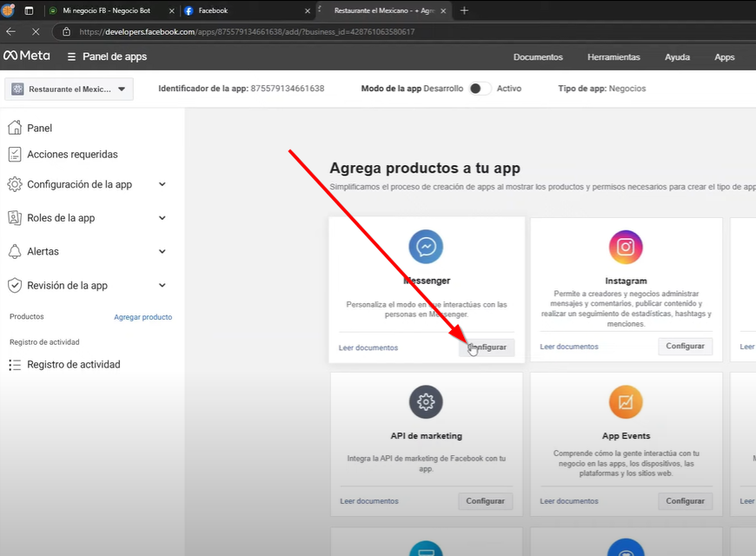Click the API de marketing gear icon
The width and height of the screenshot is (756, 556).
(x=426, y=401)
